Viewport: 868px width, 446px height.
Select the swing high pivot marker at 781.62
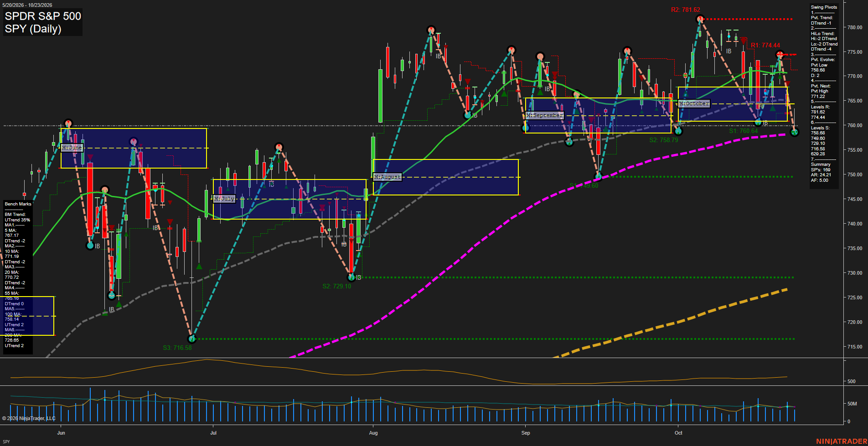[700, 19]
